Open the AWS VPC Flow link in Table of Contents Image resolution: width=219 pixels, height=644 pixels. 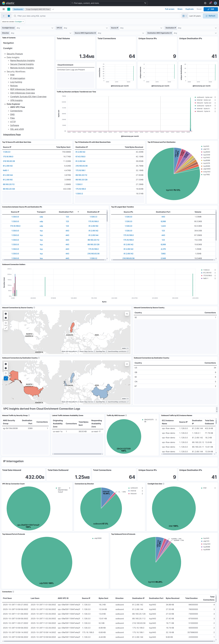[x=17, y=107]
